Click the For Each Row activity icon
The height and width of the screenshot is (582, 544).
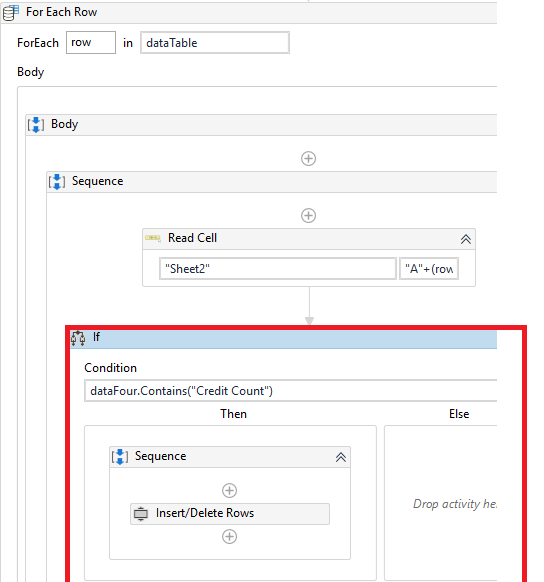pos(11,13)
